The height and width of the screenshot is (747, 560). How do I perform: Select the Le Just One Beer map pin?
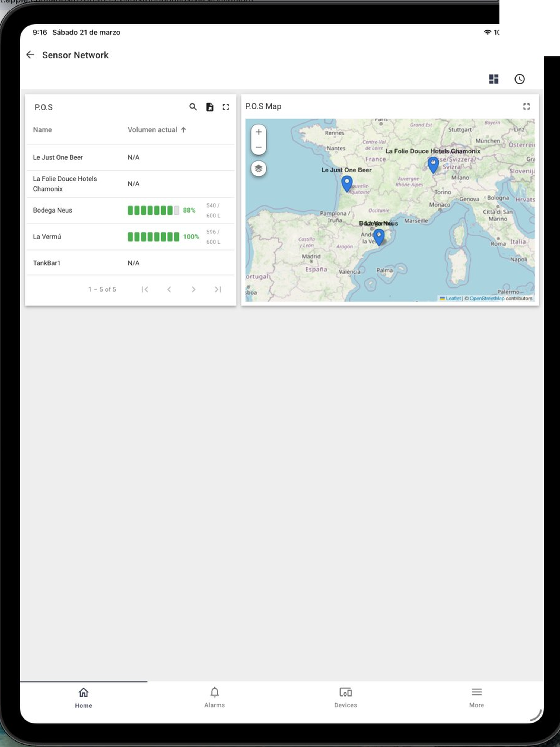tap(347, 183)
